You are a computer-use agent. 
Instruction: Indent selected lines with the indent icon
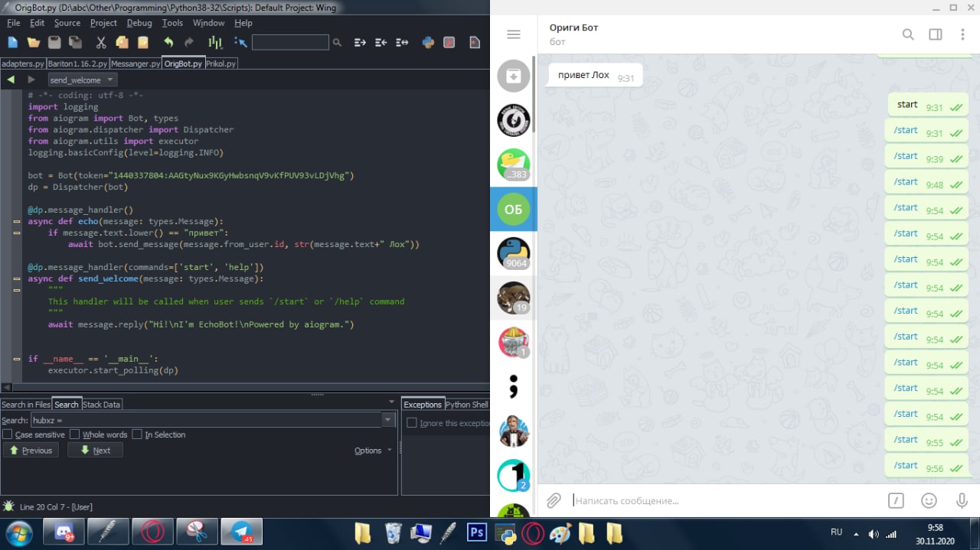click(x=360, y=43)
